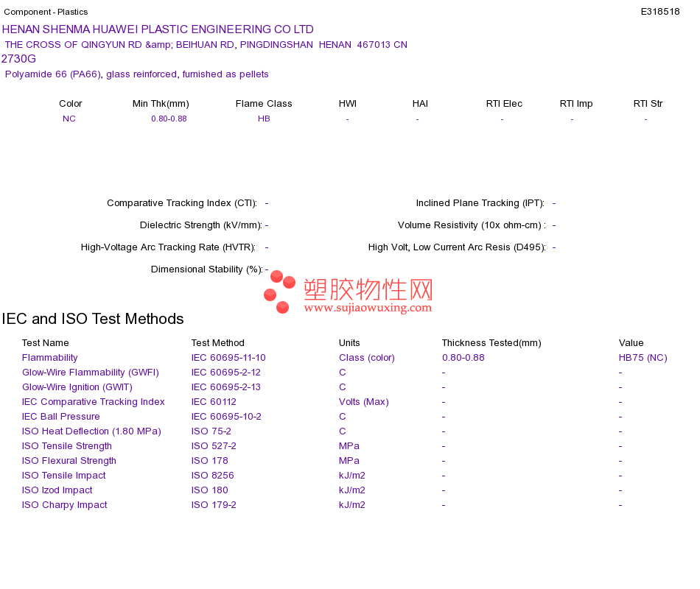This screenshot has width=700, height=589.
Task: Open ISO Tensile Impact link
Action: click(64, 475)
